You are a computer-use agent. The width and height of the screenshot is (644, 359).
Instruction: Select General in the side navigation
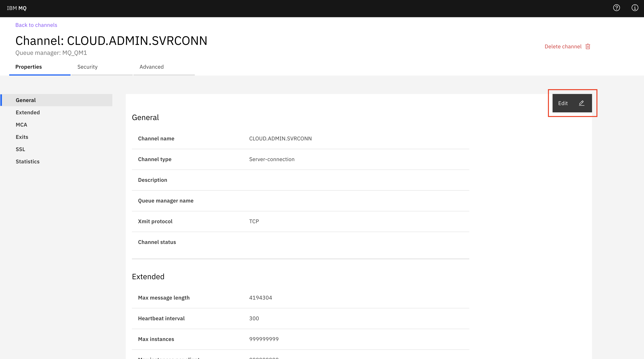57,100
